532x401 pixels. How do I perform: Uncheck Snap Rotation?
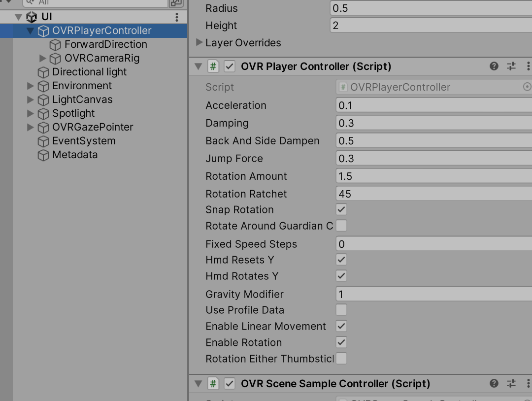coord(341,209)
